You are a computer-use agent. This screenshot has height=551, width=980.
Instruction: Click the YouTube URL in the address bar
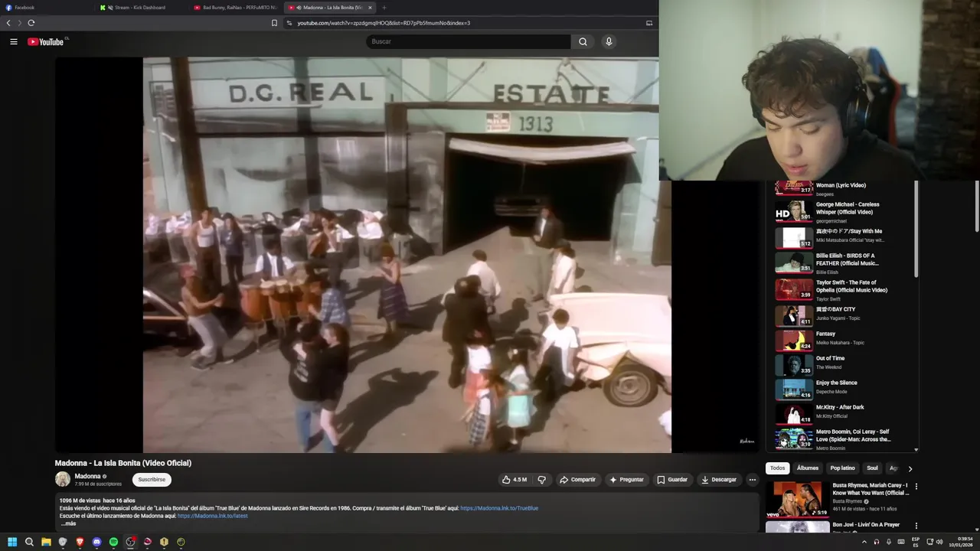pyautogui.click(x=384, y=23)
